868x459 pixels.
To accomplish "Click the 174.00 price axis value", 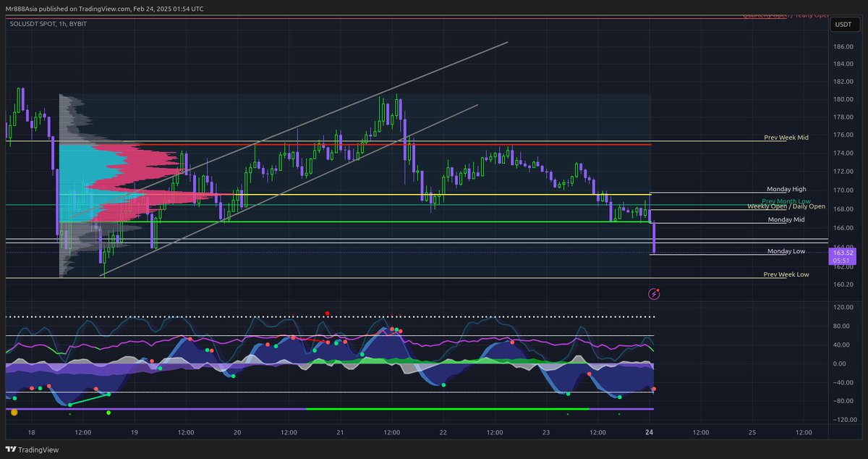I will pos(843,153).
